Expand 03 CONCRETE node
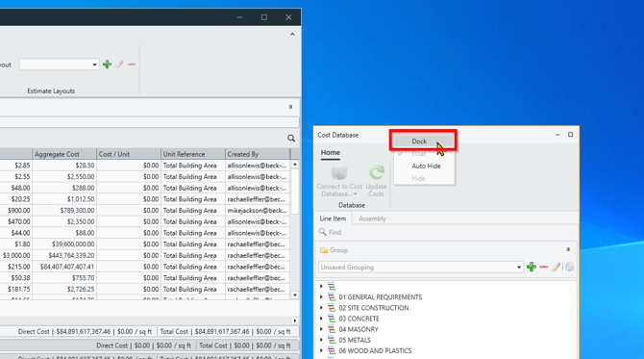Screen dimensions: 644x359 (321, 319)
